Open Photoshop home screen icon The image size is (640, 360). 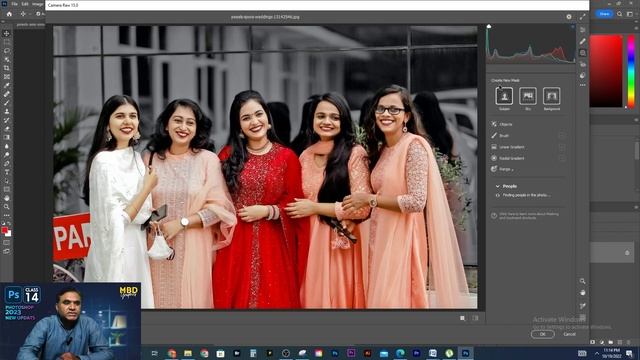pos(9,14)
